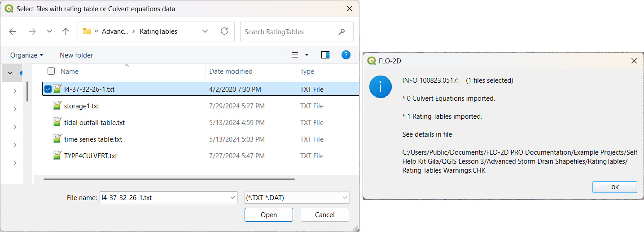This screenshot has width=644, height=232.
Task: Click the horizontal scrollbar in file list
Action: [169, 179]
